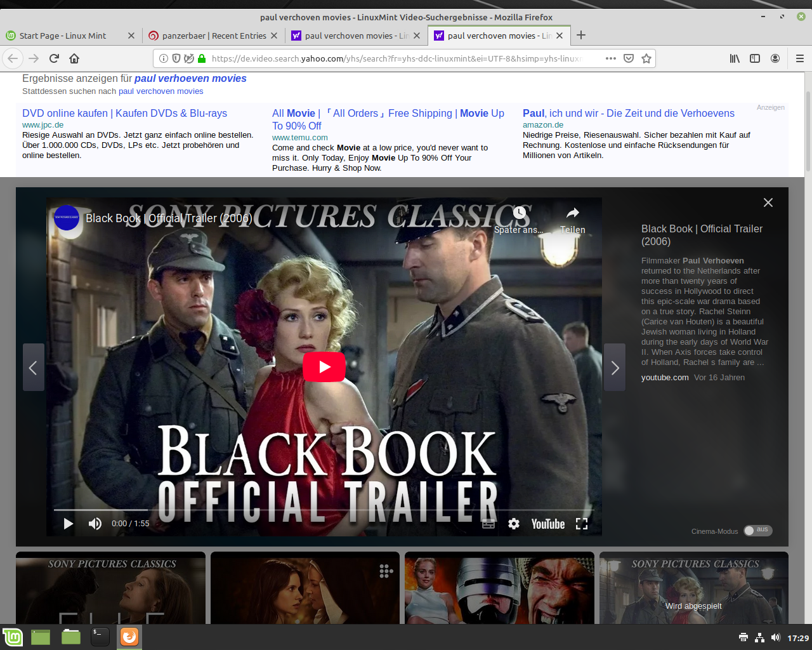Open 'Paul, ich und wir' amazon link

[x=629, y=114]
